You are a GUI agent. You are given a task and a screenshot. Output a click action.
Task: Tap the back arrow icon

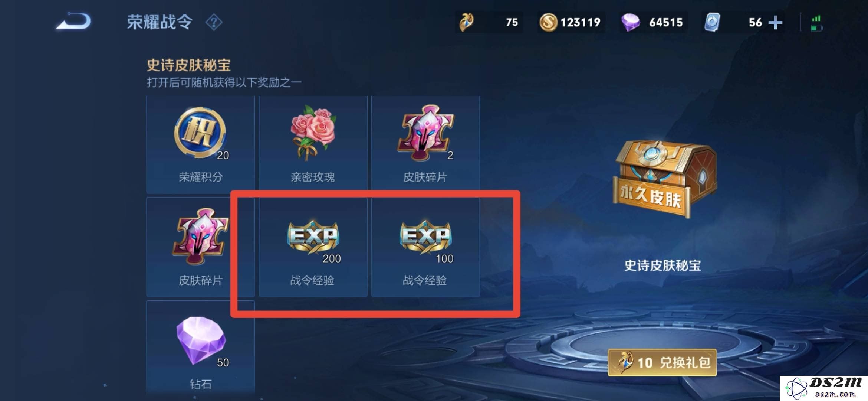[73, 21]
